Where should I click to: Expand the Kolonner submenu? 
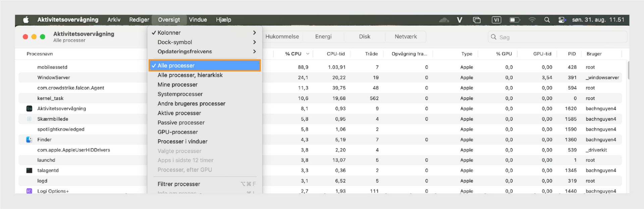pyautogui.click(x=204, y=33)
